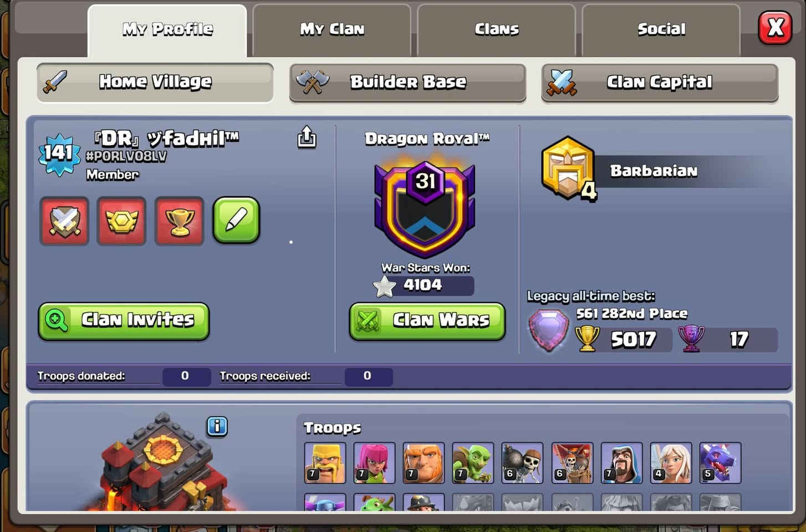Show the Builder Base profile
This screenshot has width=806, height=532.
pyautogui.click(x=407, y=83)
